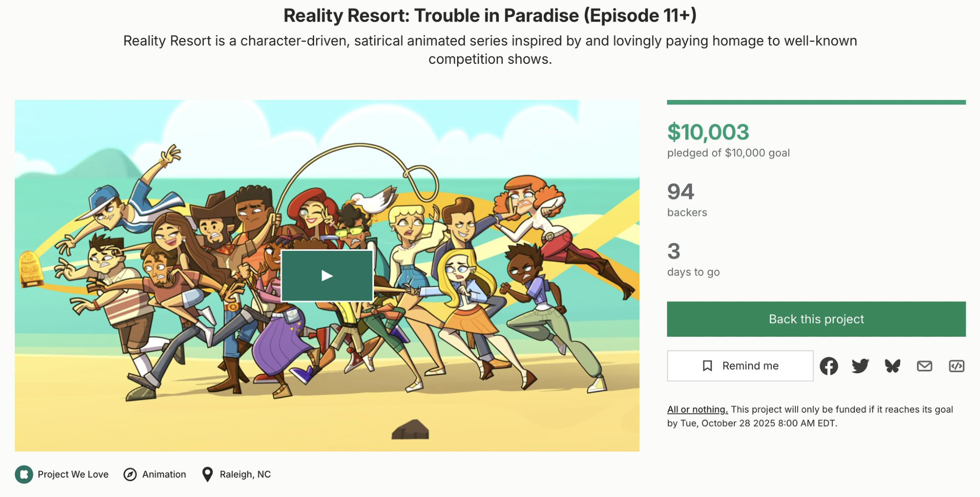Click the Reality Resort project title
Viewport: 980px width, 497px height.
pyautogui.click(x=490, y=16)
